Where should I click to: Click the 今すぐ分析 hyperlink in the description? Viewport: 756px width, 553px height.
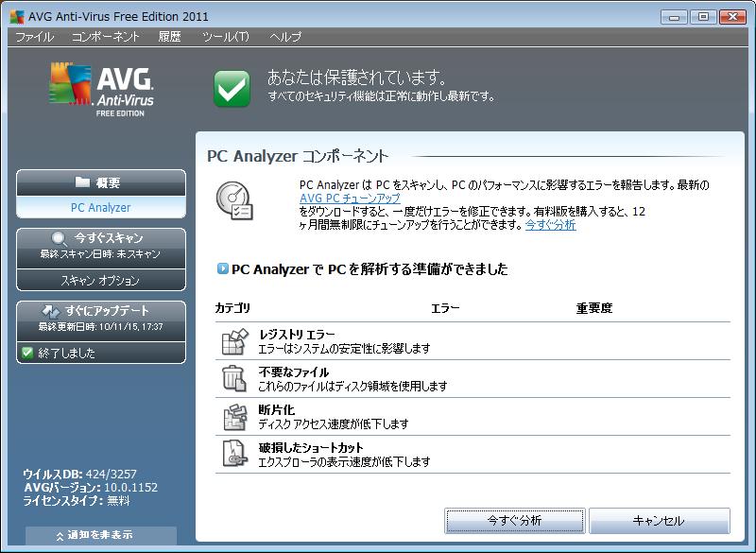(550, 225)
